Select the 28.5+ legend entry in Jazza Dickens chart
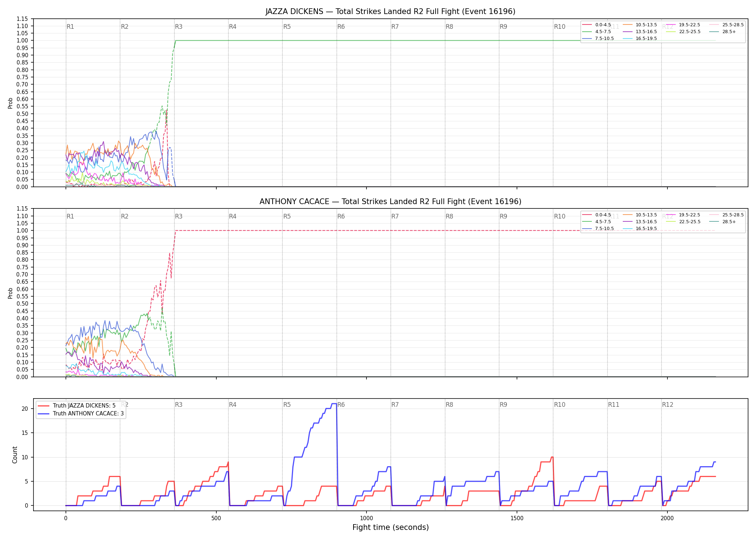This screenshot has width=756, height=540. point(723,32)
